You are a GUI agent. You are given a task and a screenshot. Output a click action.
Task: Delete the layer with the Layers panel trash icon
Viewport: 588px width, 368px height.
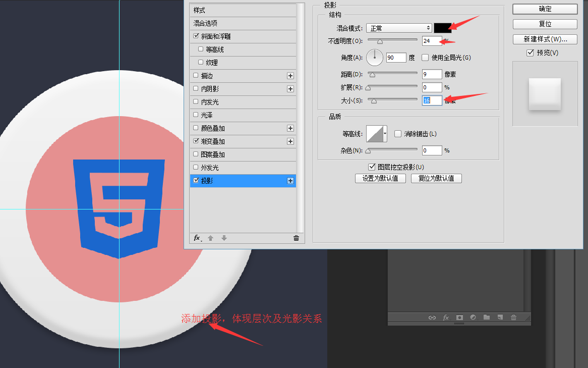pos(513,318)
